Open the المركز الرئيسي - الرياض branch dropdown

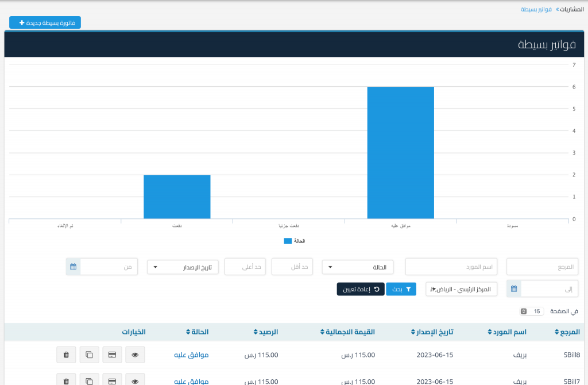[461, 289]
